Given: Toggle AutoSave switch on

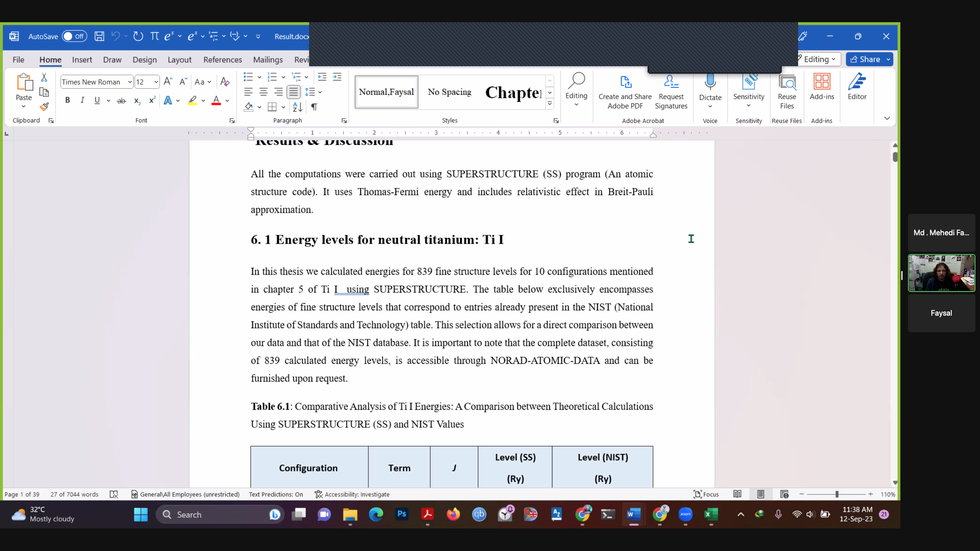Looking at the screenshot, I should click(x=74, y=36).
